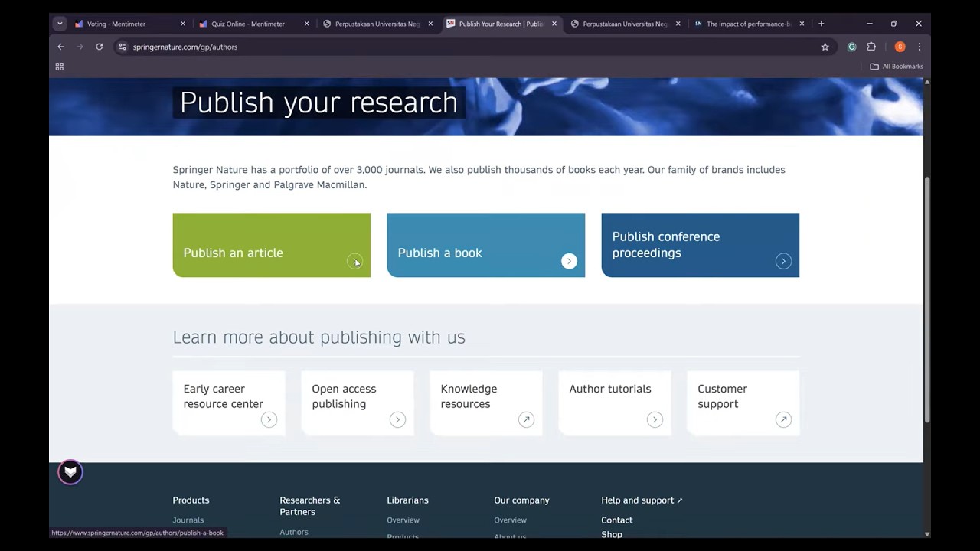
Task: Click the scrollbar down arrow
Action: pyautogui.click(x=927, y=534)
